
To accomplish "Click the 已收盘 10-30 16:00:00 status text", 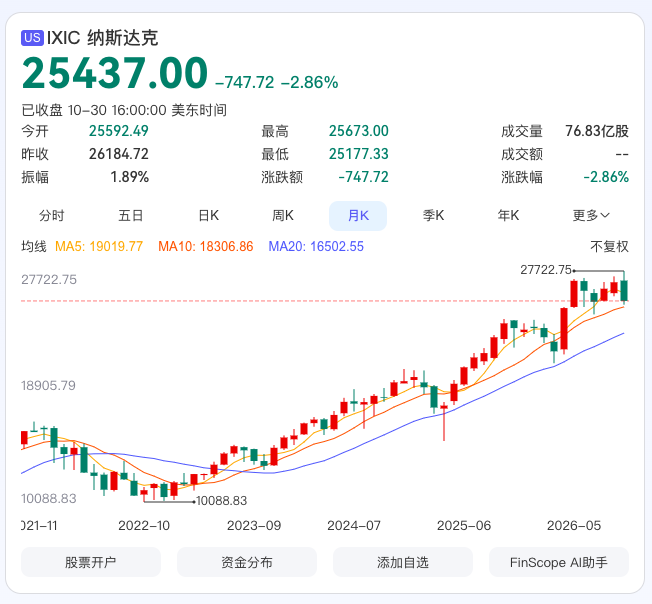I will pyautogui.click(x=124, y=110).
